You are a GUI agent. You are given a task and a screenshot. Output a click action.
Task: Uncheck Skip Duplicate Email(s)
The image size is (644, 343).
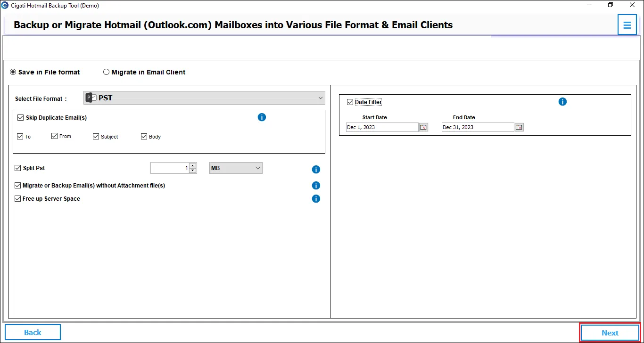click(20, 118)
